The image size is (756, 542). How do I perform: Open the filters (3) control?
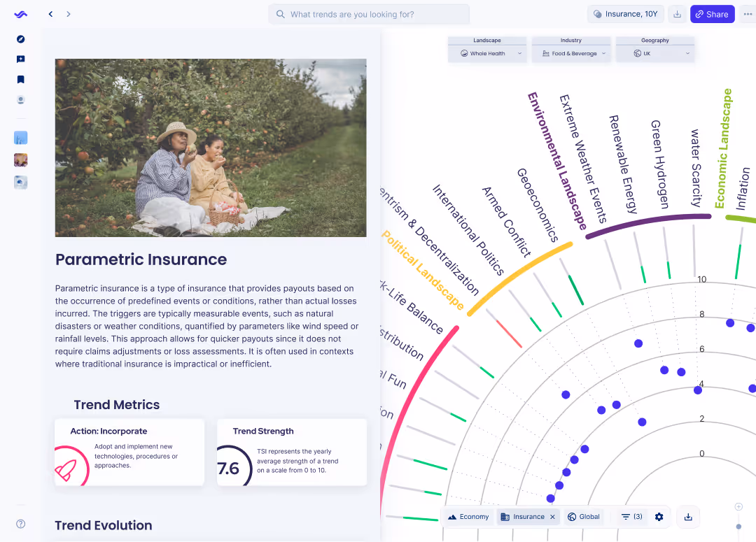click(x=631, y=517)
